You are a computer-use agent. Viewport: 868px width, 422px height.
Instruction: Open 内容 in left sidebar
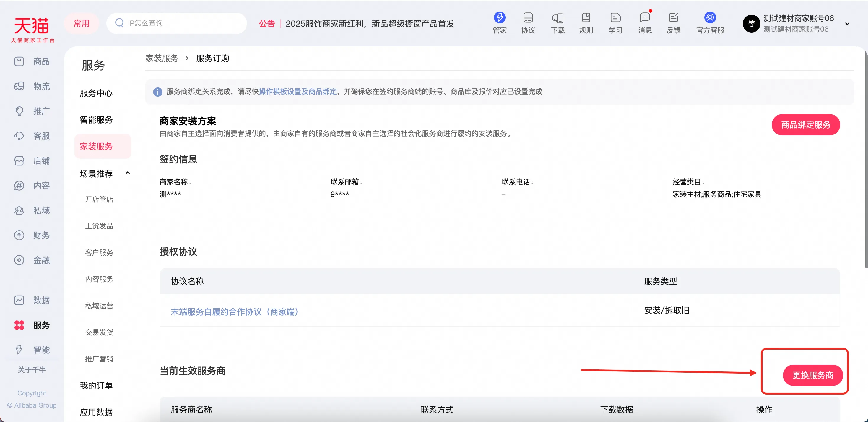[32, 185]
